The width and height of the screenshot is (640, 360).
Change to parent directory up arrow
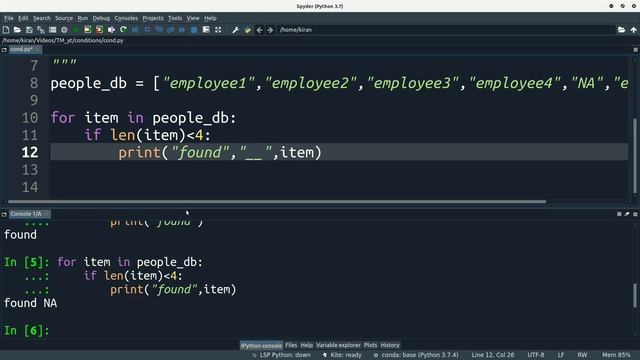(x=633, y=30)
